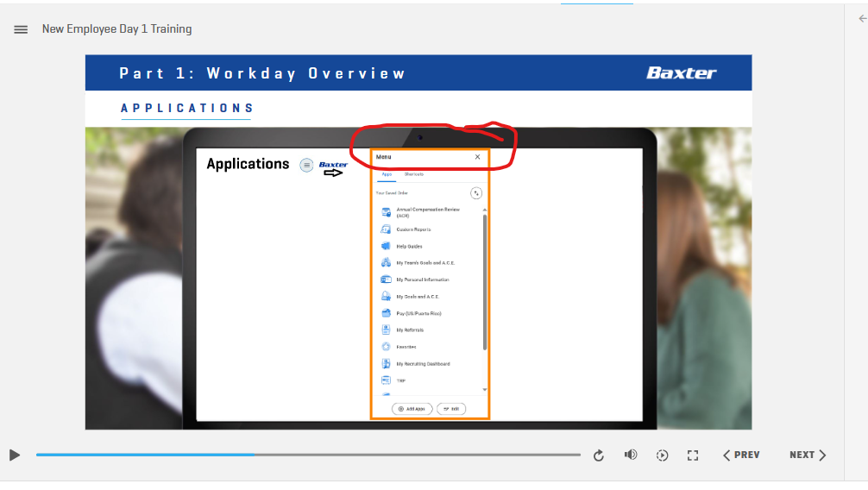
Task: Click the saved order sort icon
Action: tap(476, 193)
